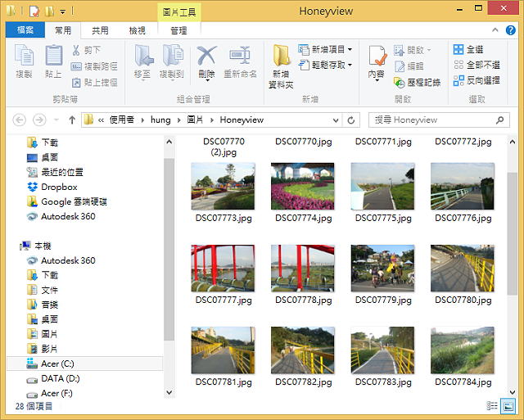Click Select none (全部不選)
The width and height of the screenshot is (524, 420).
477,65
